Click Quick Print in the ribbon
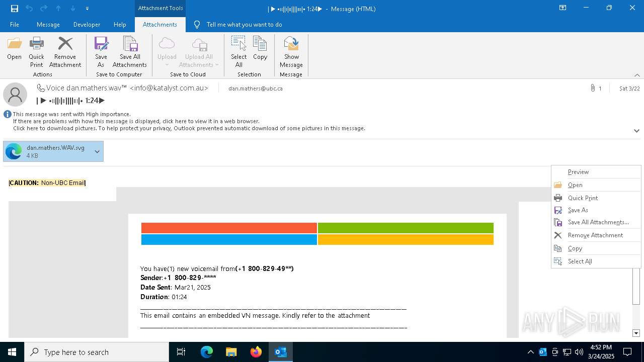This screenshot has width=644, height=362. click(36, 52)
